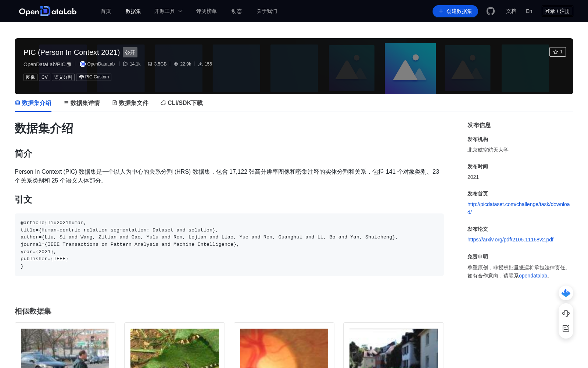
Task: Open the similar dataset with car street photo
Action: [65, 348]
